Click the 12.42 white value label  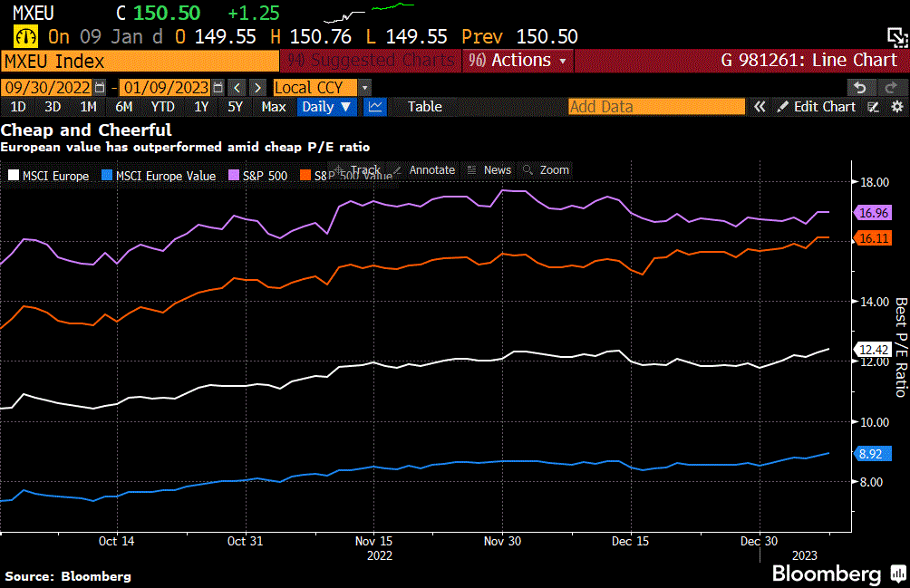pyautogui.click(x=872, y=350)
